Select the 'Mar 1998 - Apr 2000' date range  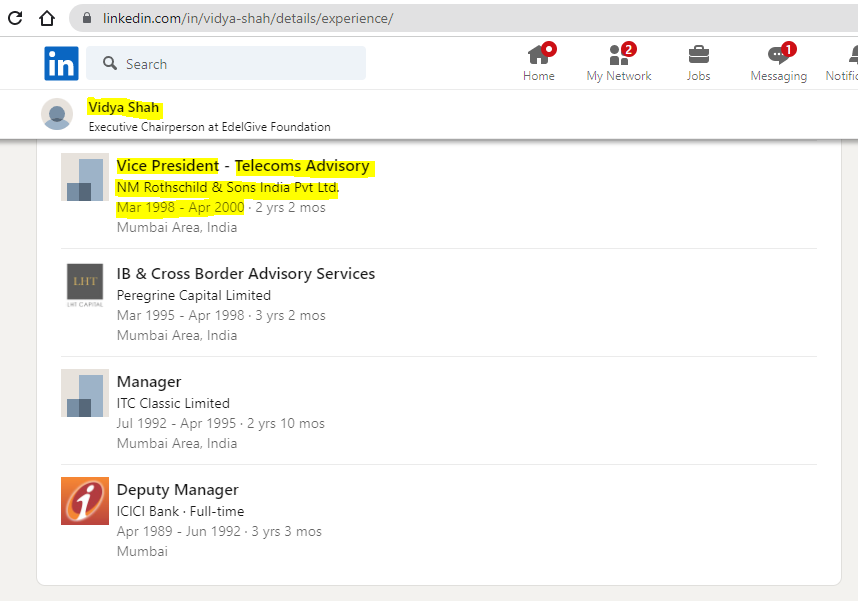[181, 207]
